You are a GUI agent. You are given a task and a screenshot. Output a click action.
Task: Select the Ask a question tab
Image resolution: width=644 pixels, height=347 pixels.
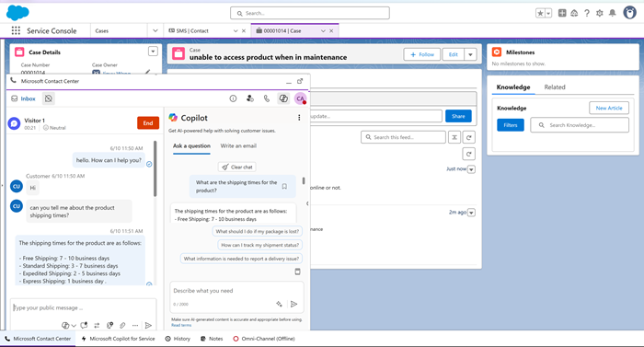pos(191,146)
